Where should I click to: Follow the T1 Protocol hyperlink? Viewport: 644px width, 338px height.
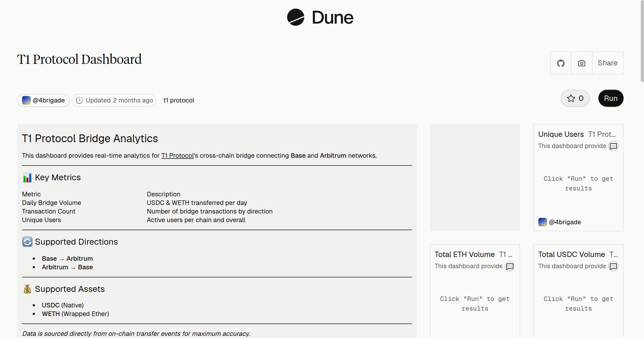pyautogui.click(x=177, y=156)
